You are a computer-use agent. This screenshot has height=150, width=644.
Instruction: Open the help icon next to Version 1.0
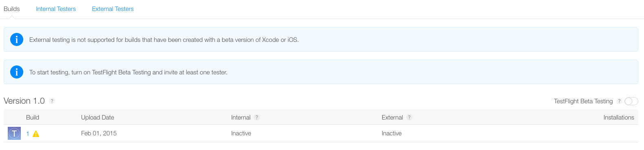[x=52, y=101]
